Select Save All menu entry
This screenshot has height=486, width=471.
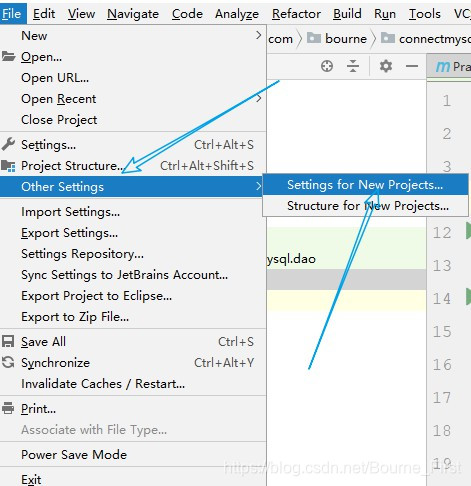click(133, 342)
